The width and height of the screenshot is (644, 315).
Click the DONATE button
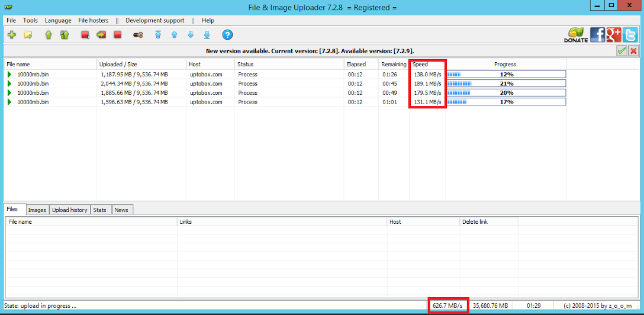point(576,36)
